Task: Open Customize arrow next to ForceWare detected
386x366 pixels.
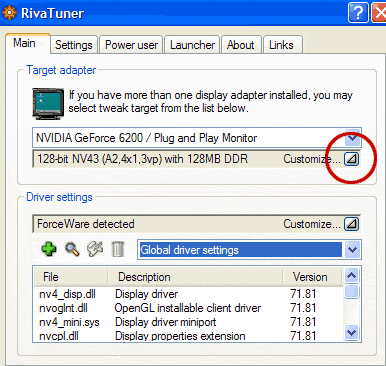Action: 351,224
